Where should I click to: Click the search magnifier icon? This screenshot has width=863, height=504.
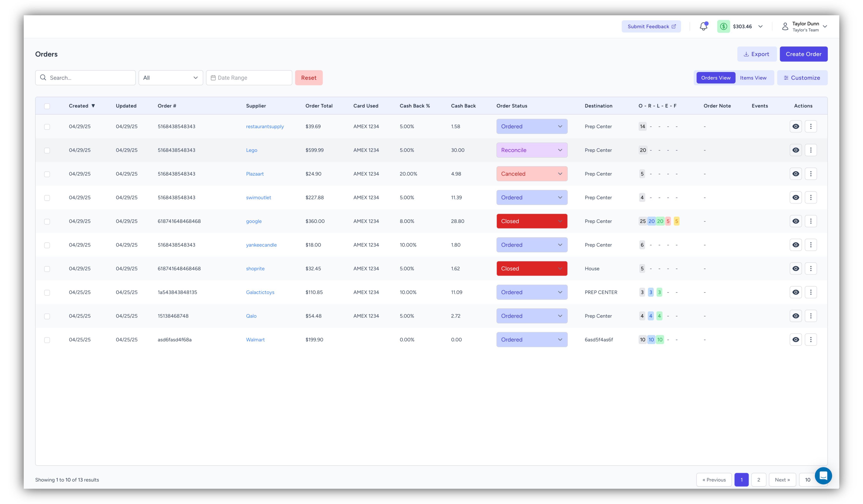point(43,78)
